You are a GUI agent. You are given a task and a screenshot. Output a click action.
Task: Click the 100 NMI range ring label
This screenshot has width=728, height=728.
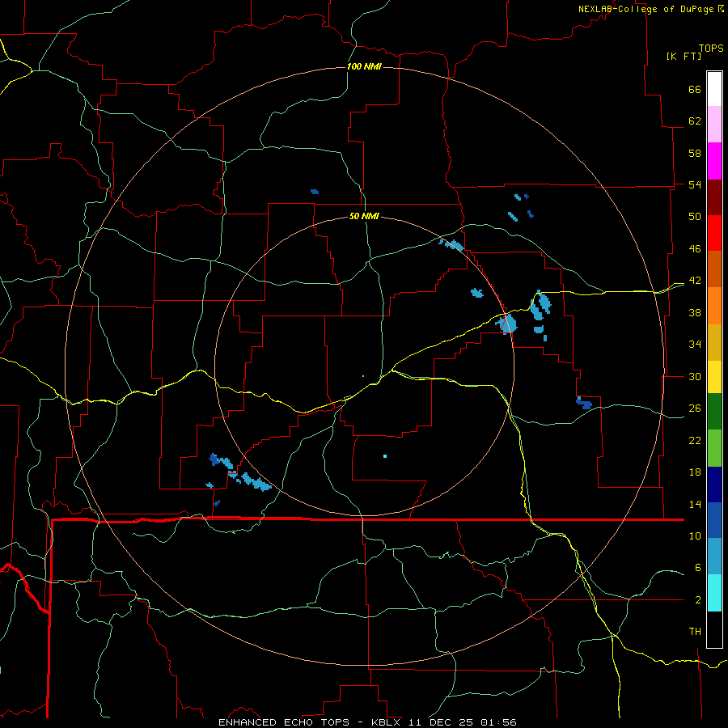click(x=364, y=66)
